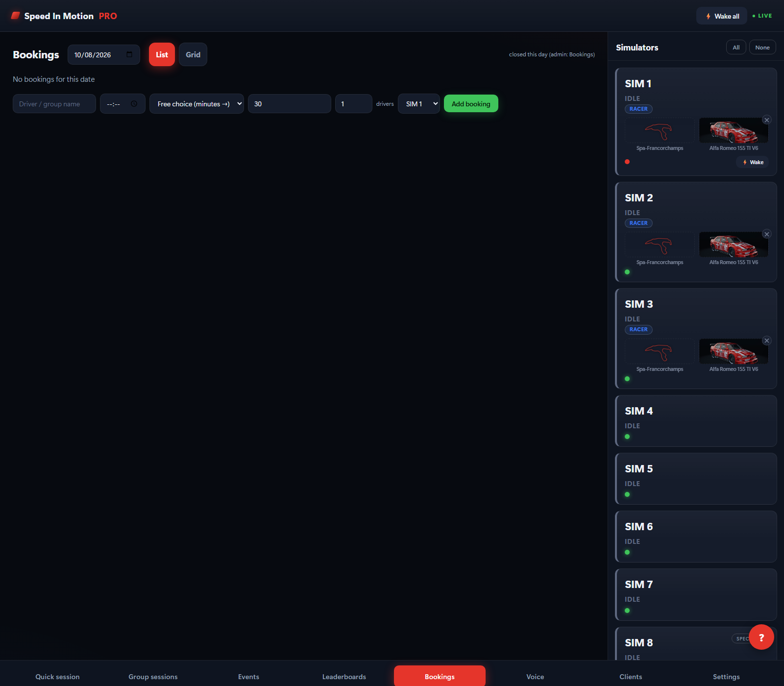The image size is (784, 686).
Task: Select the SIM 5 card
Action: pyautogui.click(x=696, y=479)
